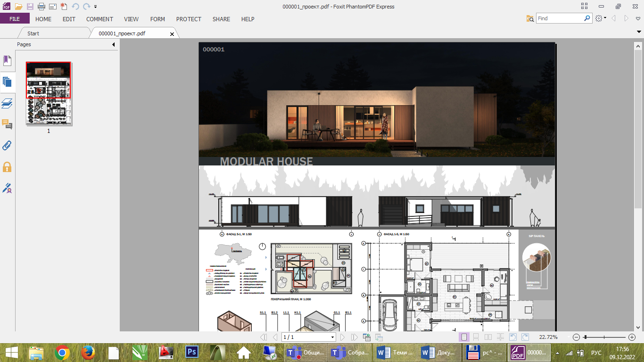Rotate the view clockwise
The height and width of the screenshot is (362, 644).
point(525,337)
